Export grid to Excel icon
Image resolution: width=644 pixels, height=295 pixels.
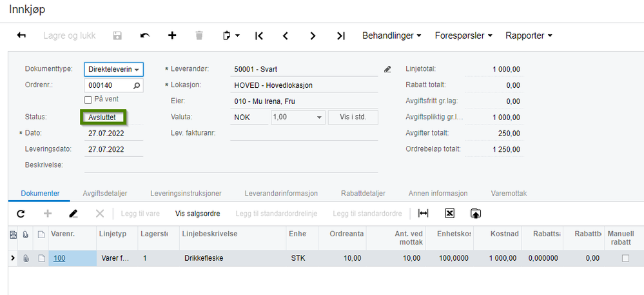point(450,213)
